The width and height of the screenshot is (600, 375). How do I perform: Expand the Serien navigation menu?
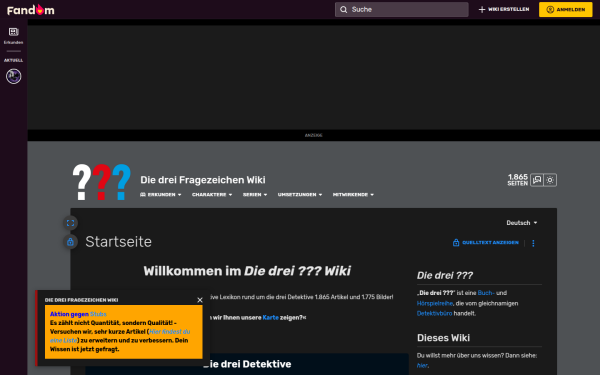coord(255,195)
